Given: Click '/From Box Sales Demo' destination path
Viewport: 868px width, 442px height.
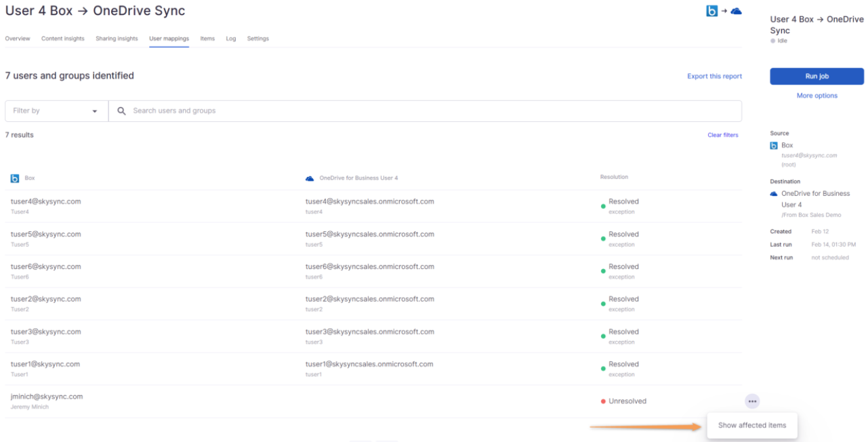Looking at the screenshot, I should coord(811,215).
